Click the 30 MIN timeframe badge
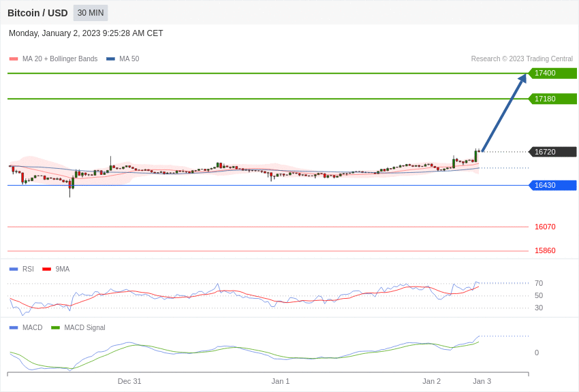579x392 pixels. (x=91, y=13)
